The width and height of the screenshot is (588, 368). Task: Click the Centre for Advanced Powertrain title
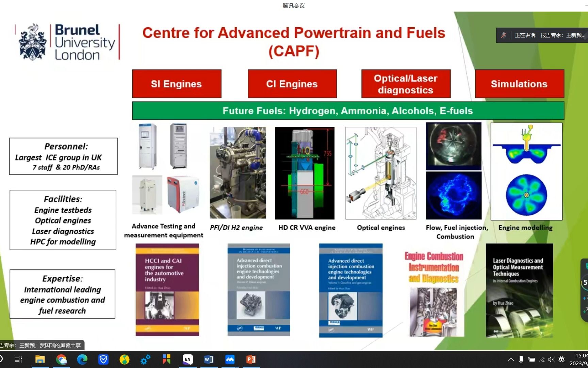(x=294, y=42)
